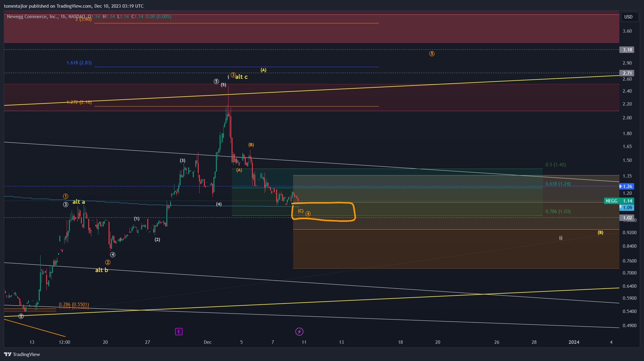644x361 pixels.
Task: Select the 0.786 (0.5501) fib label
Action: pos(74,304)
